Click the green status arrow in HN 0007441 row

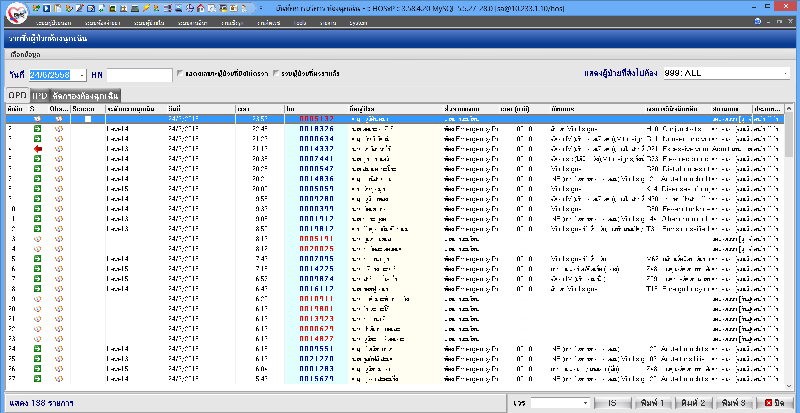click(37, 159)
